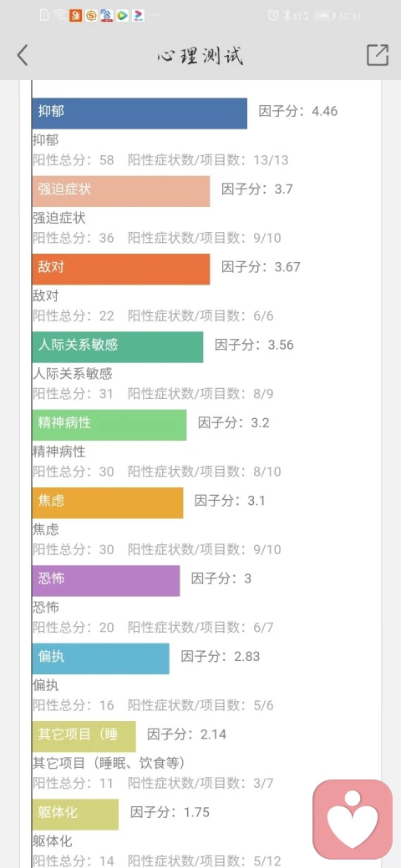This screenshot has width=401, height=868.
Task: Tap the Bluetooth status icon
Action: [287, 16]
